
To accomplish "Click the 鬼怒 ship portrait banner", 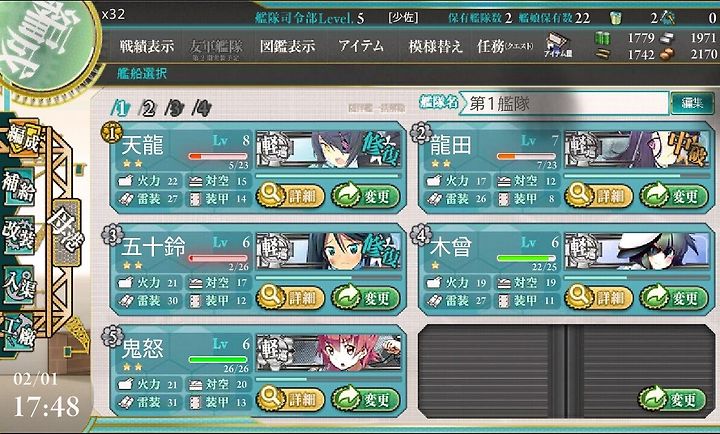I will 328,352.
